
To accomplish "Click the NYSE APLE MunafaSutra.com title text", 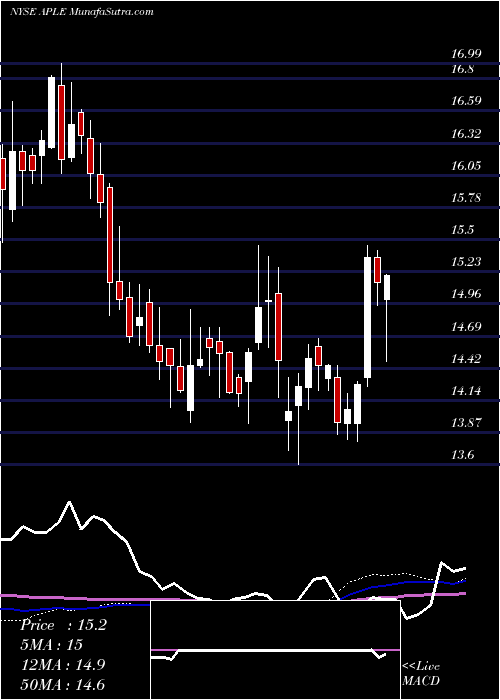I will tap(82, 12).
